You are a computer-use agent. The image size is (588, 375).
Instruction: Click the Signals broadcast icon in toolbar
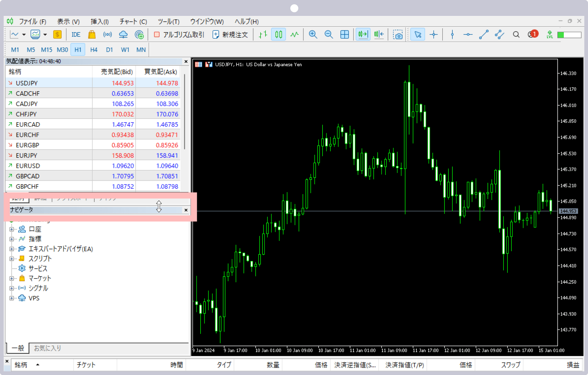(107, 35)
